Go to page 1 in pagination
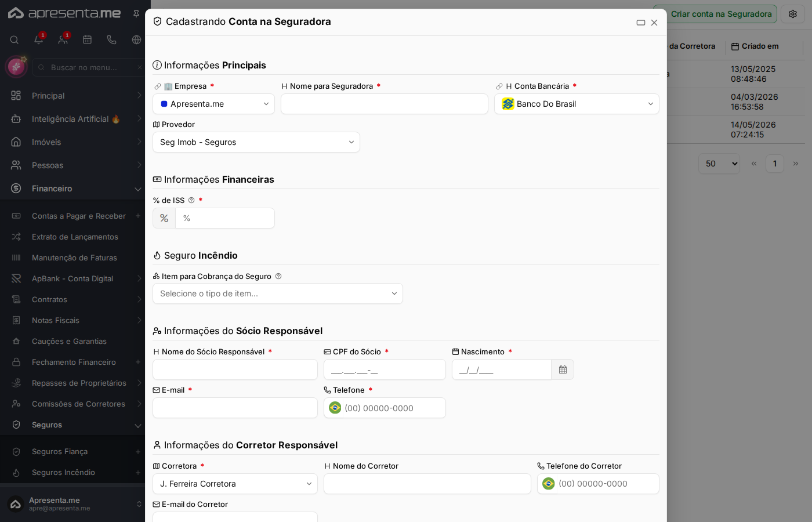Screen dimensions: 812x522 tap(775, 164)
